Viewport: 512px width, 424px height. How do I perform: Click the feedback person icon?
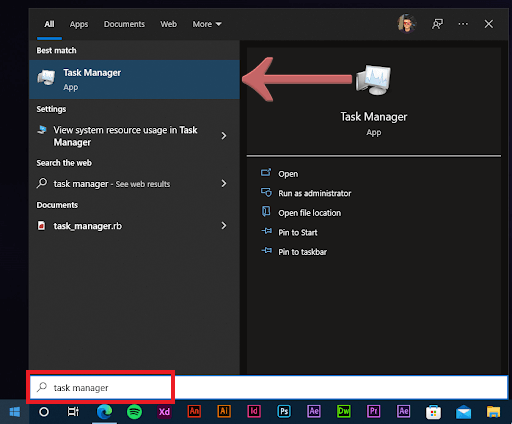(437, 24)
